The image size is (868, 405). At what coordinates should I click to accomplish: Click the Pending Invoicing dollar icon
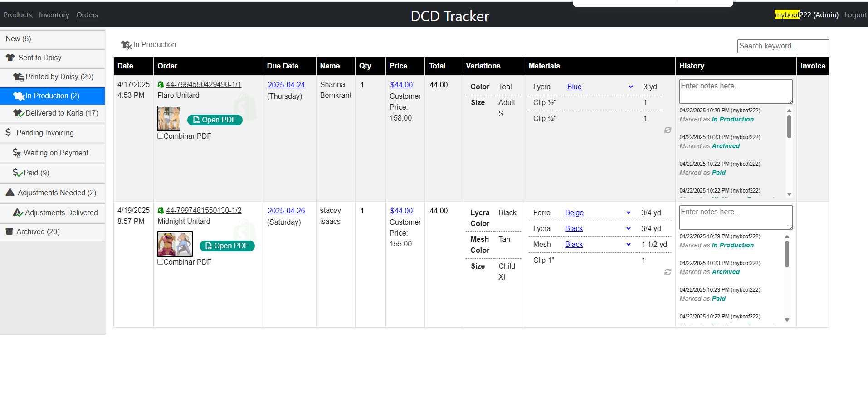[x=8, y=133]
